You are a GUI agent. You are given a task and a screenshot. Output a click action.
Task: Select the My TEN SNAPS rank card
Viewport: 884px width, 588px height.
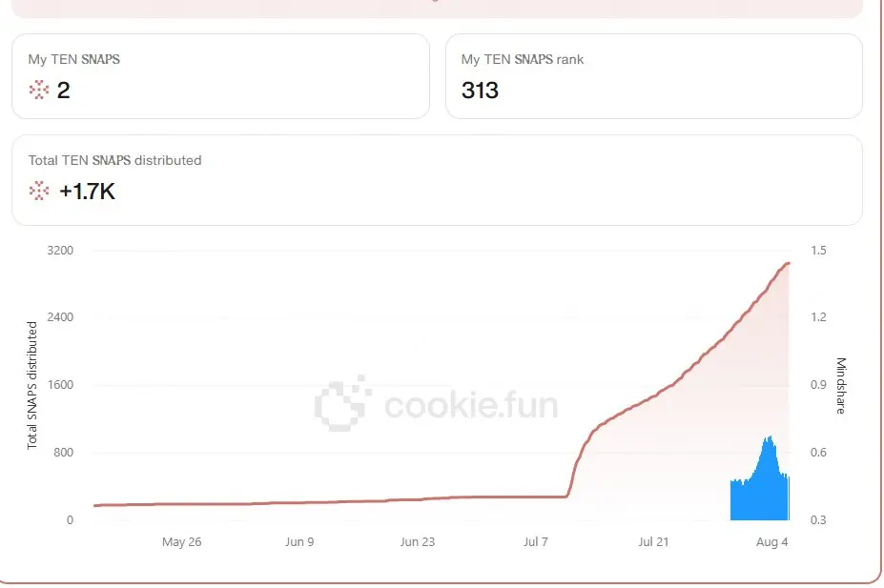[x=654, y=76]
